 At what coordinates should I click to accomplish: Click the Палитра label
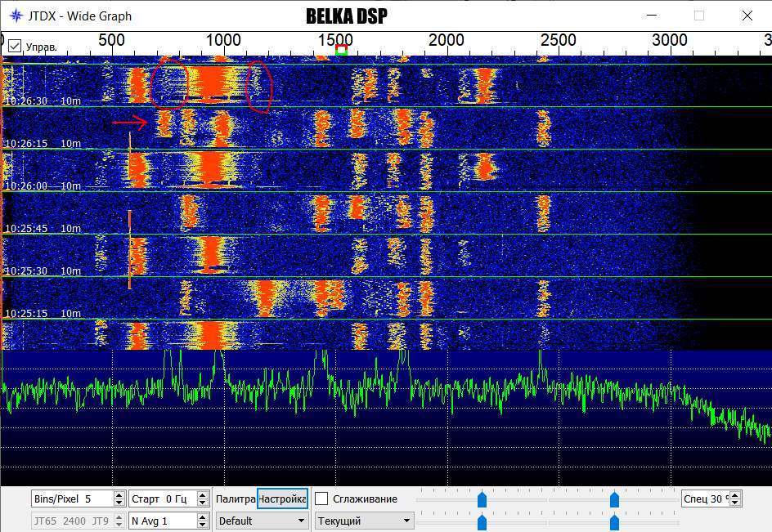pos(236,498)
